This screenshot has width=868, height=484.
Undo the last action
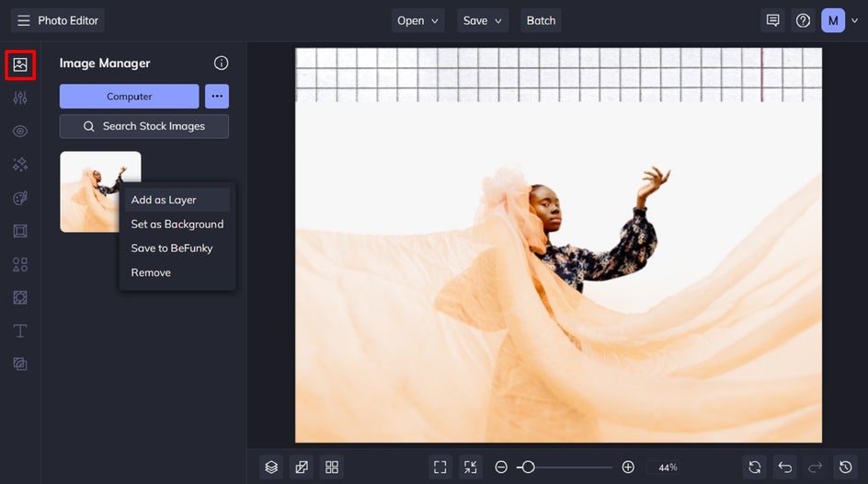click(785, 467)
